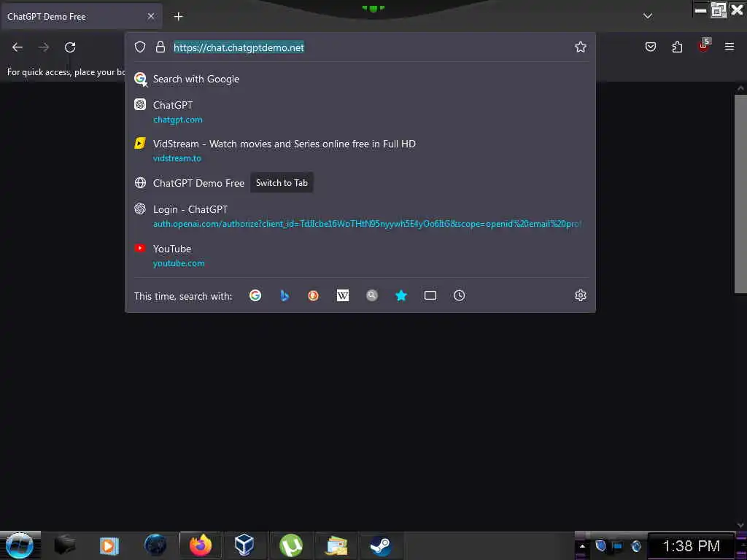Click the page vertical scrollbar
This screenshot has height=560, width=747.
[x=740, y=194]
